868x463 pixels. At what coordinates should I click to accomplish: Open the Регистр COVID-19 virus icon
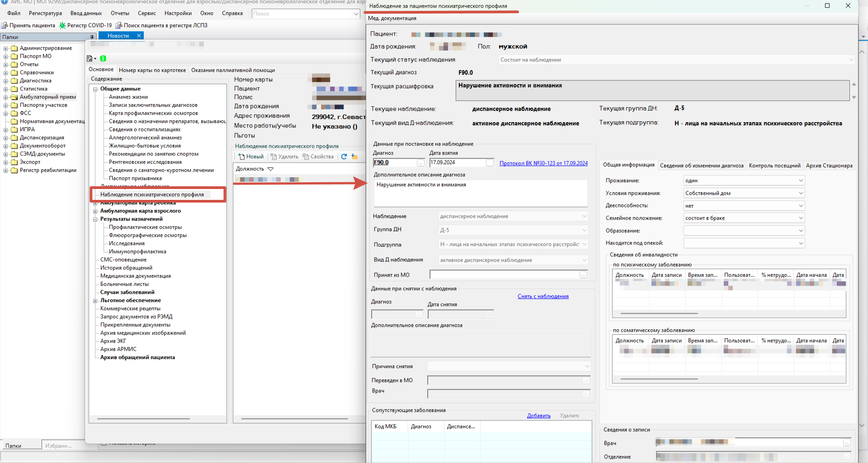[x=62, y=25]
